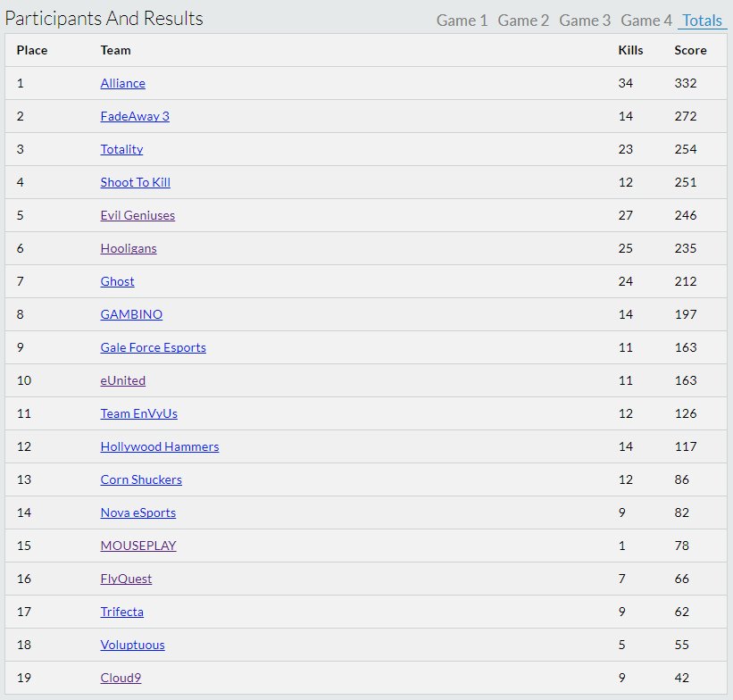Image resolution: width=733 pixels, height=700 pixels.
Task: Open the Voluptuous team link
Action: click(132, 645)
